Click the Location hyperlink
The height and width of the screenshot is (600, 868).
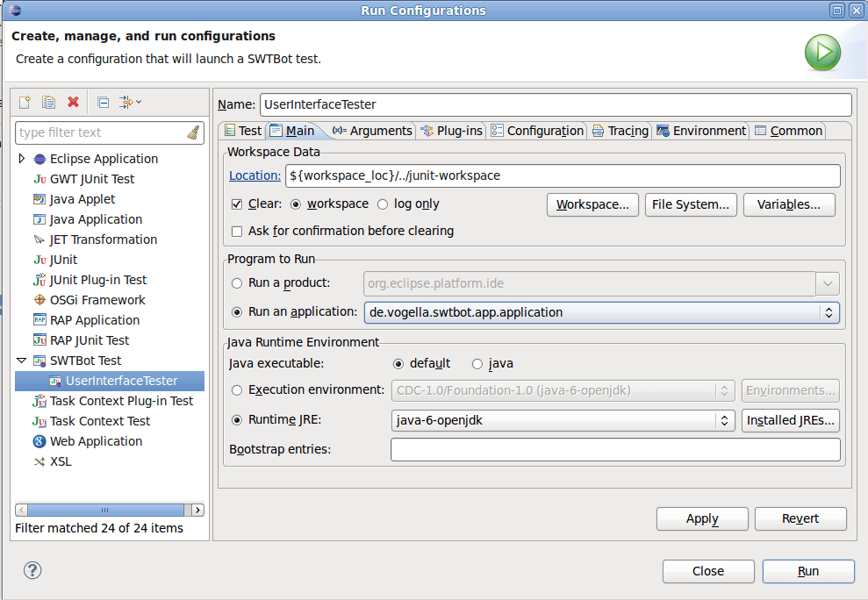coord(255,175)
